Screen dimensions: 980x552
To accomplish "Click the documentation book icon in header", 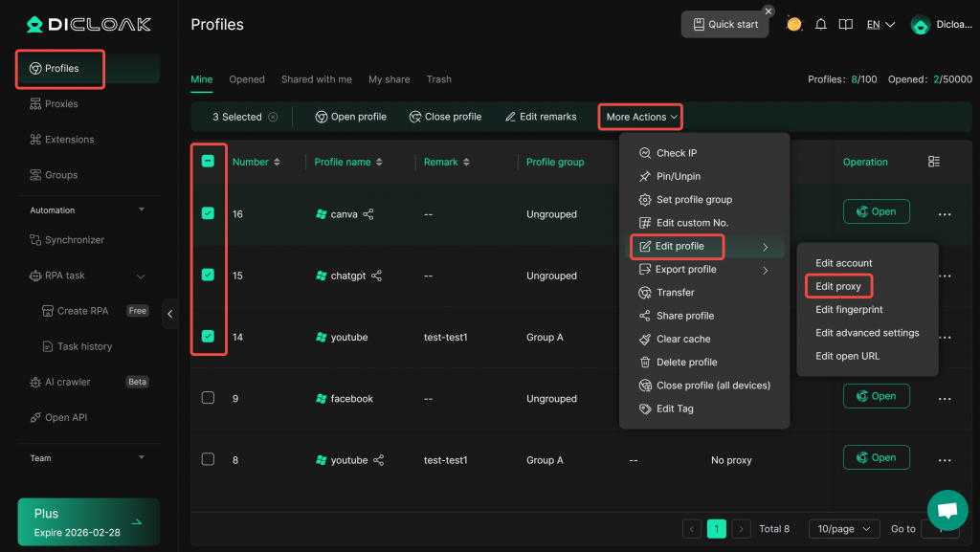I will (845, 24).
